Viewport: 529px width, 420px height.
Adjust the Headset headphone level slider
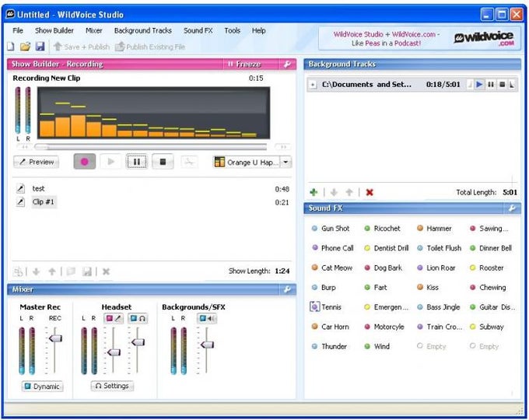[138, 342]
